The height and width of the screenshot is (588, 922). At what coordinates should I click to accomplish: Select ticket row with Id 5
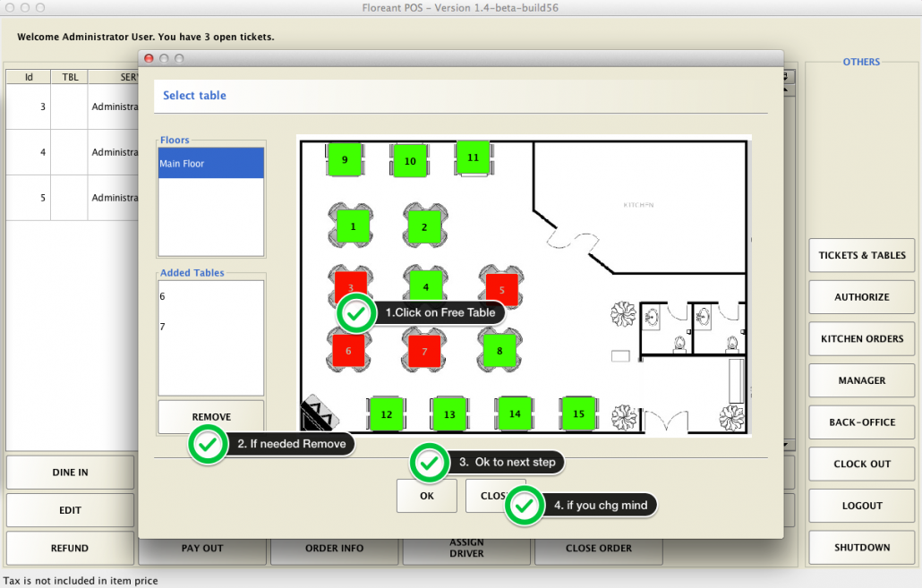point(73,198)
